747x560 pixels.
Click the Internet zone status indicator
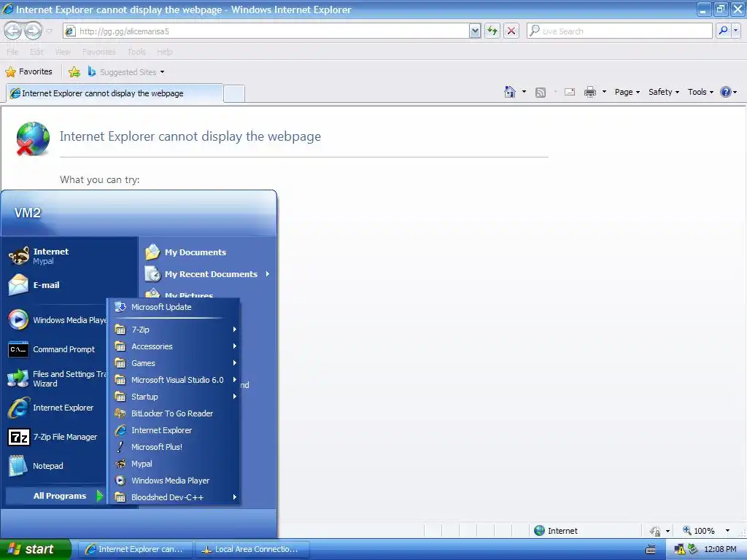(x=555, y=531)
